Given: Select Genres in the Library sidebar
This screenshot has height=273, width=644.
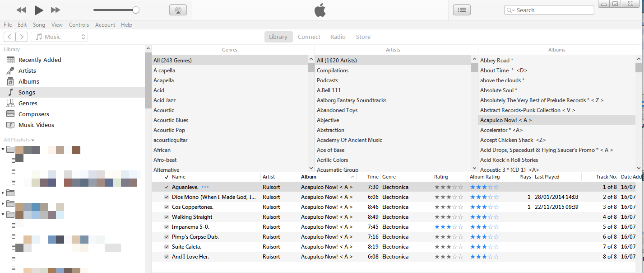Looking at the screenshot, I should (x=28, y=103).
